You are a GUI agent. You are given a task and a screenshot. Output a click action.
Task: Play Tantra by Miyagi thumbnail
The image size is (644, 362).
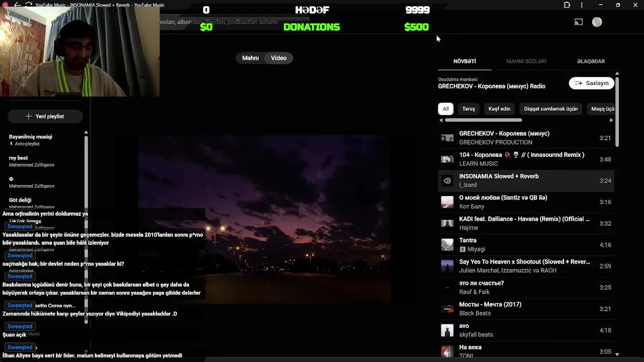point(447,245)
